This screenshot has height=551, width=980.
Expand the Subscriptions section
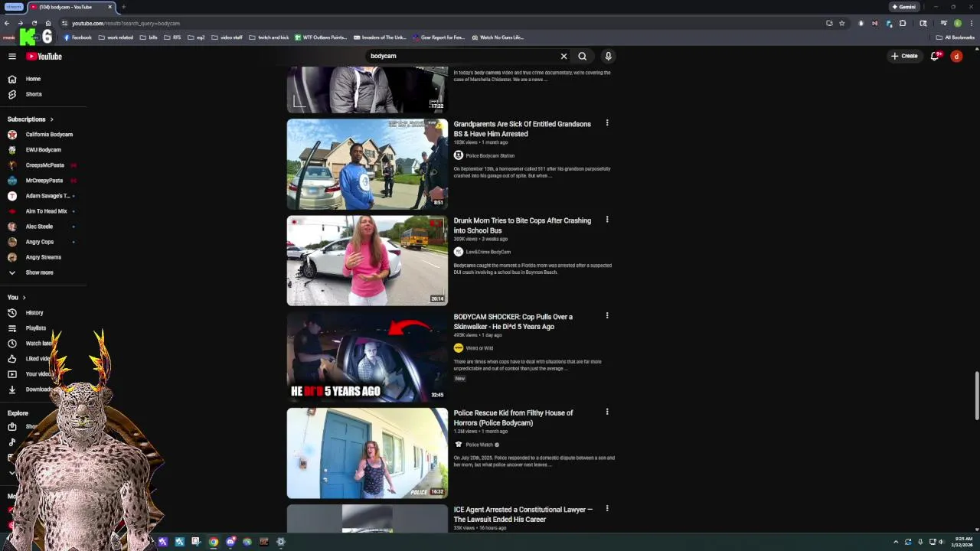coord(31,119)
